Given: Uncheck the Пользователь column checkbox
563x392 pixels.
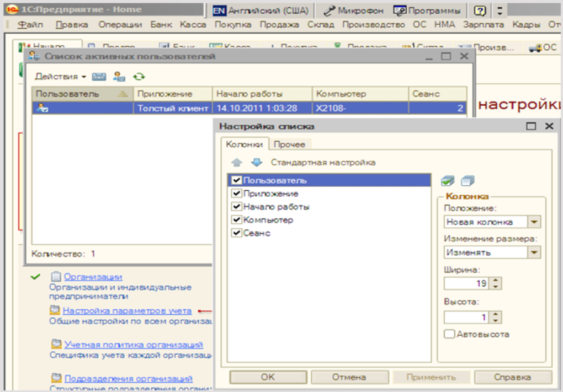Looking at the screenshot, I should (x=236, y=180).
